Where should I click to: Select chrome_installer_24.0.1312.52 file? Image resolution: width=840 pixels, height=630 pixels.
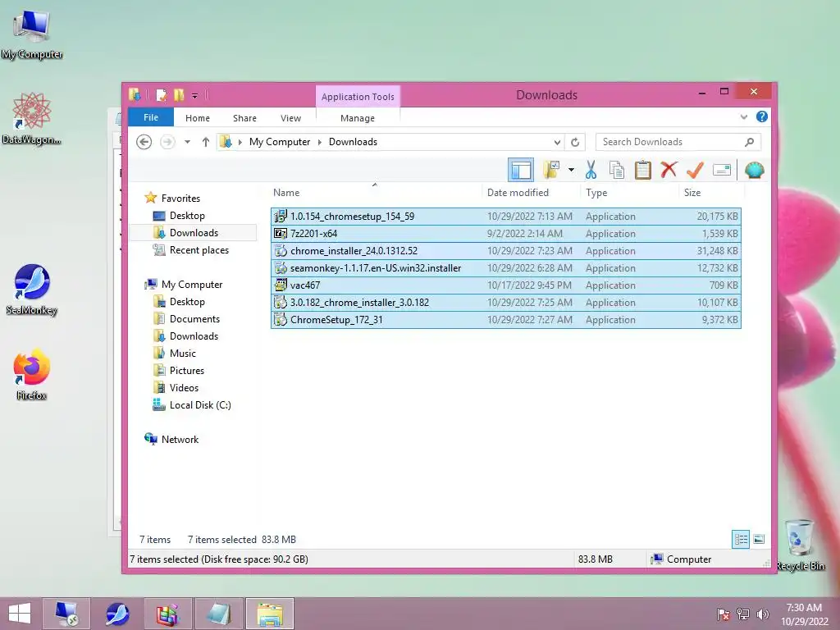(x=506, y=251)
